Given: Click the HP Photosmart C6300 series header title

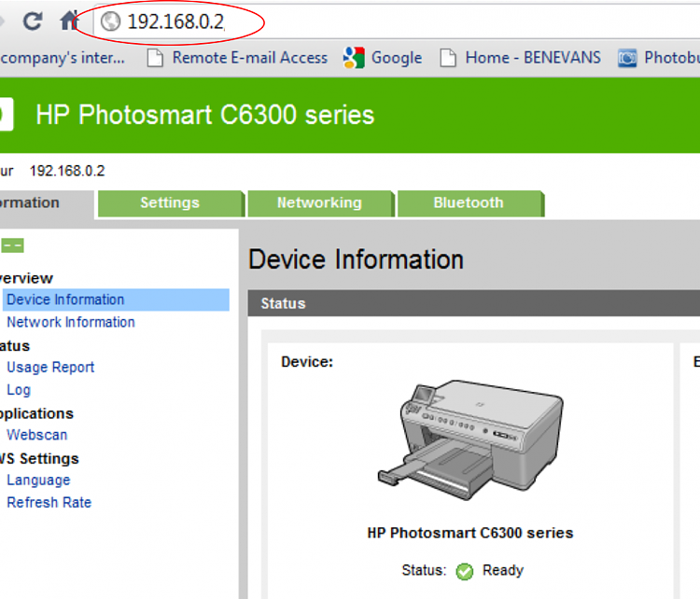Looking at the screenshot, I should coord(205,115).
